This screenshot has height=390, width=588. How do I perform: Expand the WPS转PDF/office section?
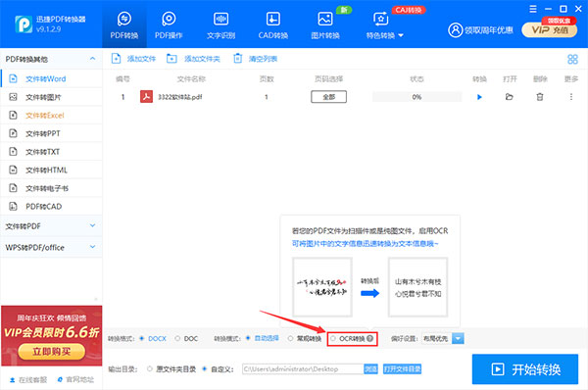coord(51,248)
